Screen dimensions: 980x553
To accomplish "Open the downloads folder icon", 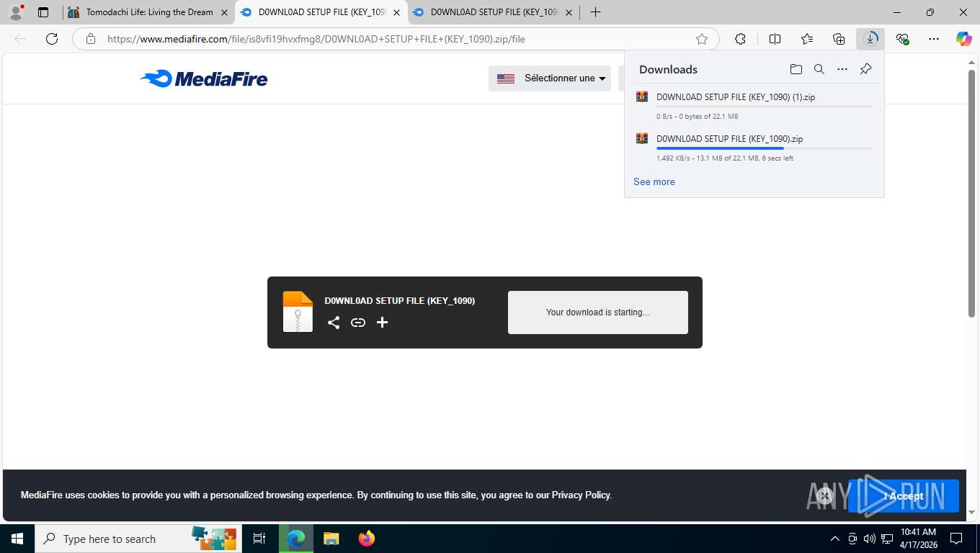I will pos(796,69).
